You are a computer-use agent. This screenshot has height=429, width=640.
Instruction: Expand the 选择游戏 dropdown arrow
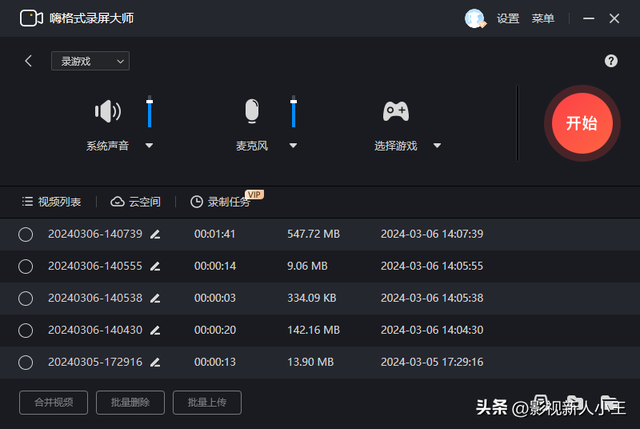(x=437, y=146)
